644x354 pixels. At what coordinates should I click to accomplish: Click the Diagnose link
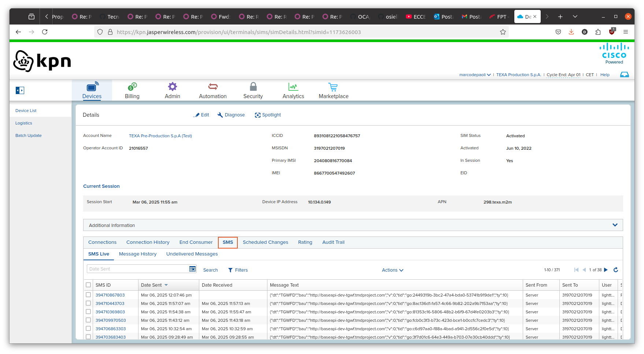coord(231,115)
